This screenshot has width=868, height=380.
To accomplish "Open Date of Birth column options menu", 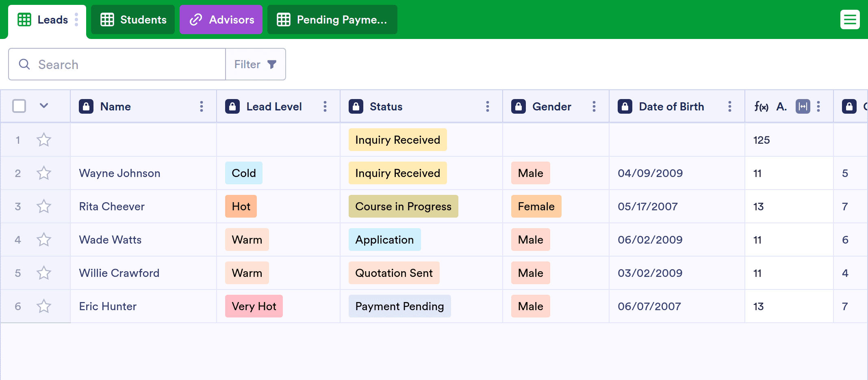I will point(730,106).
